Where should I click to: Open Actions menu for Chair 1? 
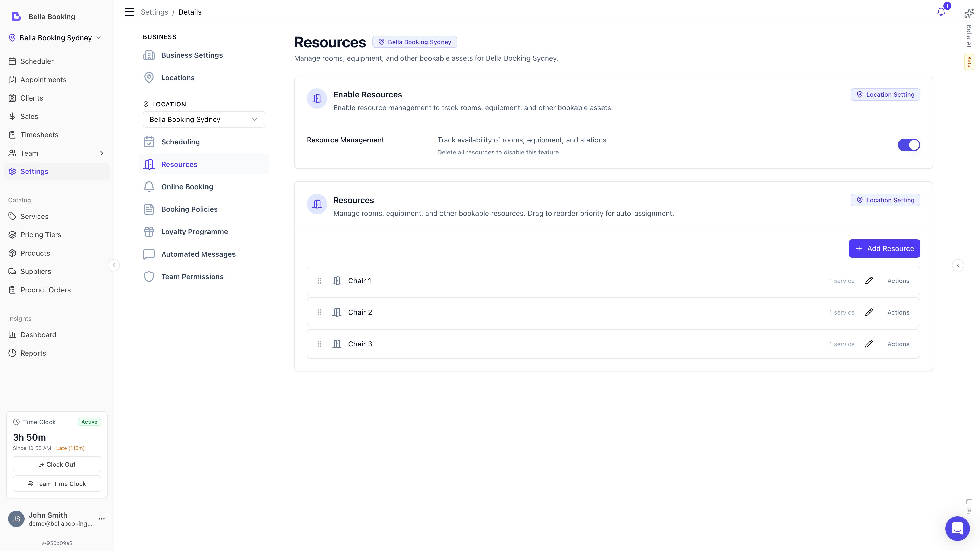point(898,281)
